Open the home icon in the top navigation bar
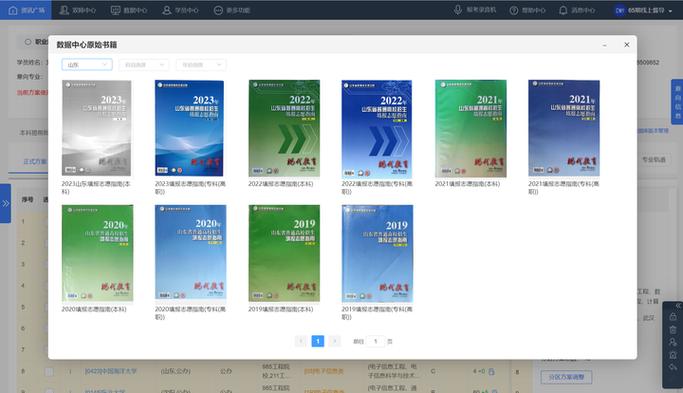 13,10
